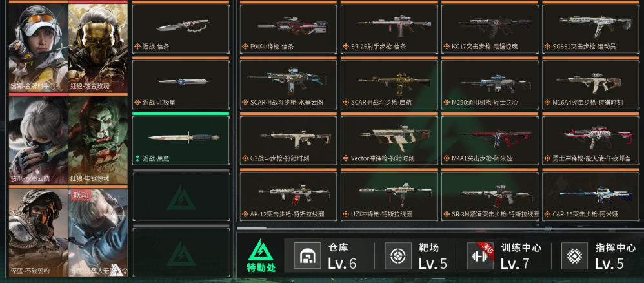Viewport: 644px width, 283px height.
Task: Select the 红狼-电锯惊魂 operator skin
Action: coord(98,140)
